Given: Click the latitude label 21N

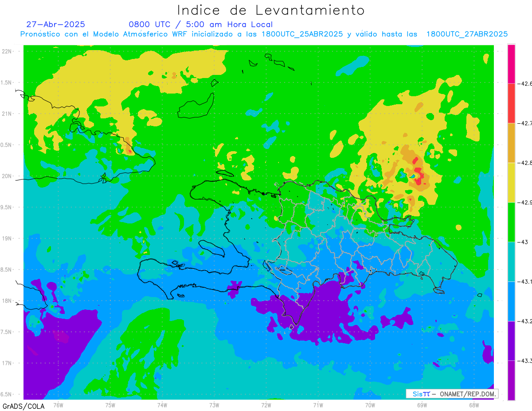Looking at the screenshot, I should click(x=7, y=114).
